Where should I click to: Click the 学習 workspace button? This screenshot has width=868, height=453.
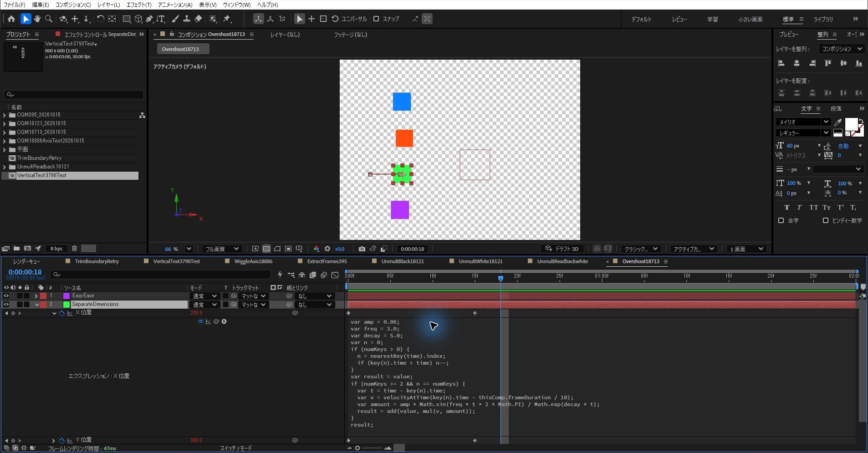click(x=712, y=19)
